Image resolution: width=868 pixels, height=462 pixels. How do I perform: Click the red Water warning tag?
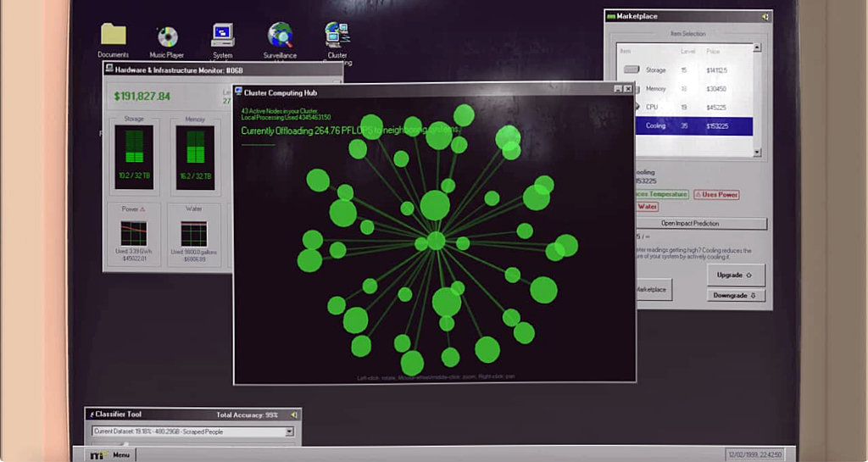tap(647, 206)
